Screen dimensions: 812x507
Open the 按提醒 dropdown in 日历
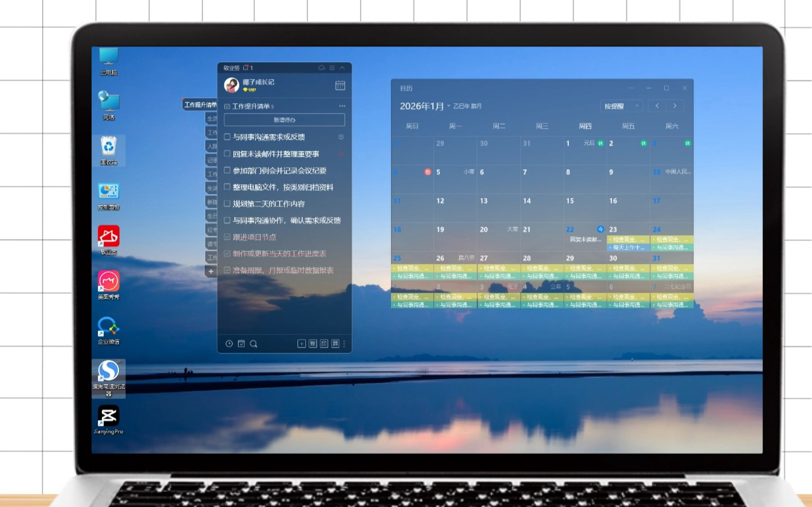pyautogui.click(x=621, y=106)
